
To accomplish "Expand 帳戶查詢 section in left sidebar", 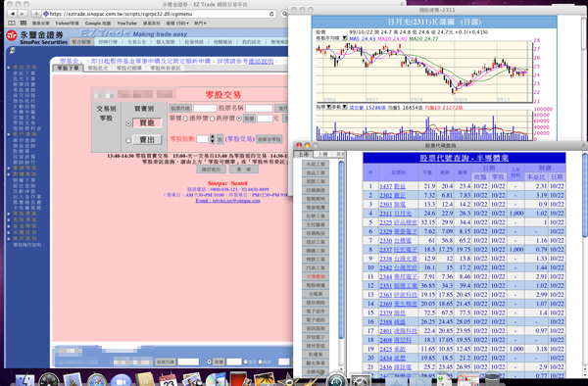I will click(x=24, y=134).
